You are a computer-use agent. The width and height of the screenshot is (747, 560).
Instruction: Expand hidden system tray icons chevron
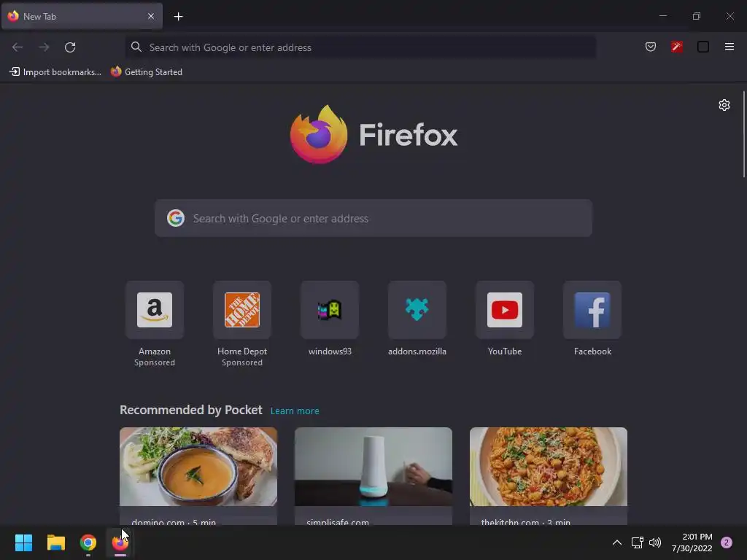pos(617,542)
